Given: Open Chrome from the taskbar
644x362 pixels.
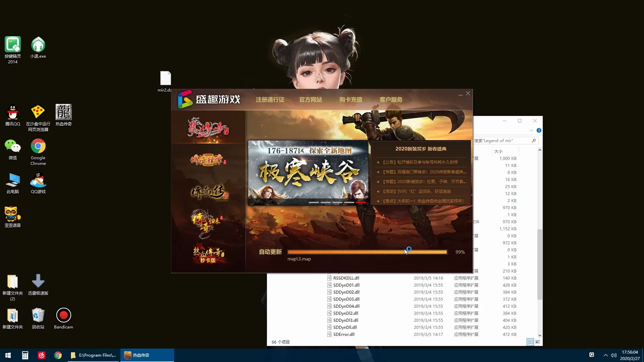Looking at the screenshot, I should coord(58,355).
